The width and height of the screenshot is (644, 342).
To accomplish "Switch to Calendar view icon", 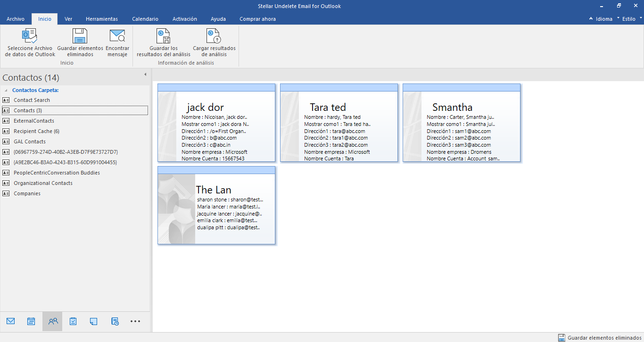I will coord(31,321).
